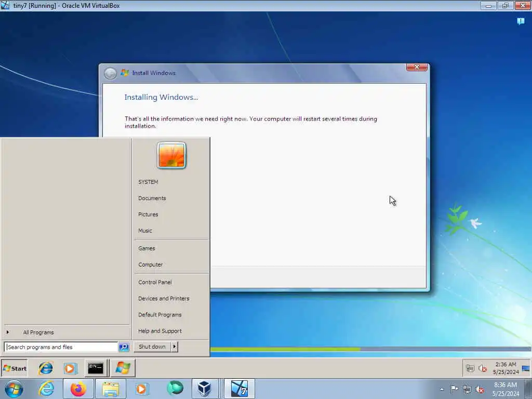Open the command prompt in guest taskbar
The height and width of the screenshot is (399, 532).
pos(96,368)
